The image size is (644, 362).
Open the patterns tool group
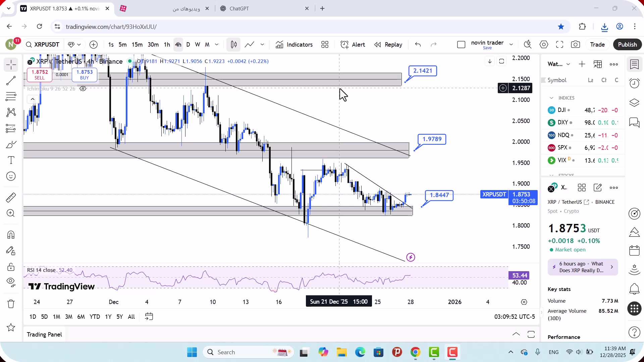pos(11,112)
